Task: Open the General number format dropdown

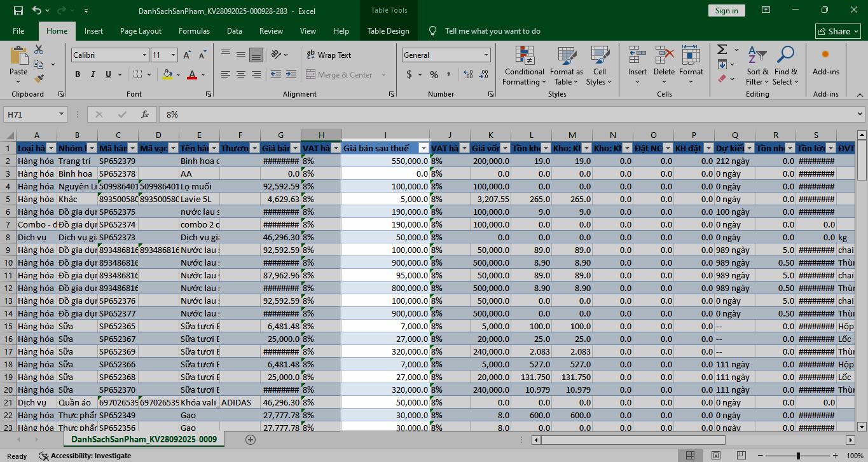Action: pyautogui.click(x=486, y=55)
